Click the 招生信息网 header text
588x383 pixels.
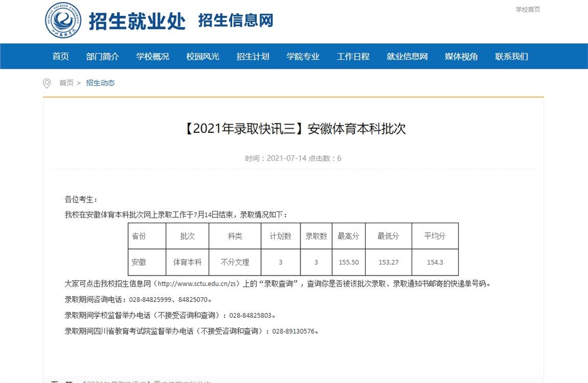click(x=236, y=20)
